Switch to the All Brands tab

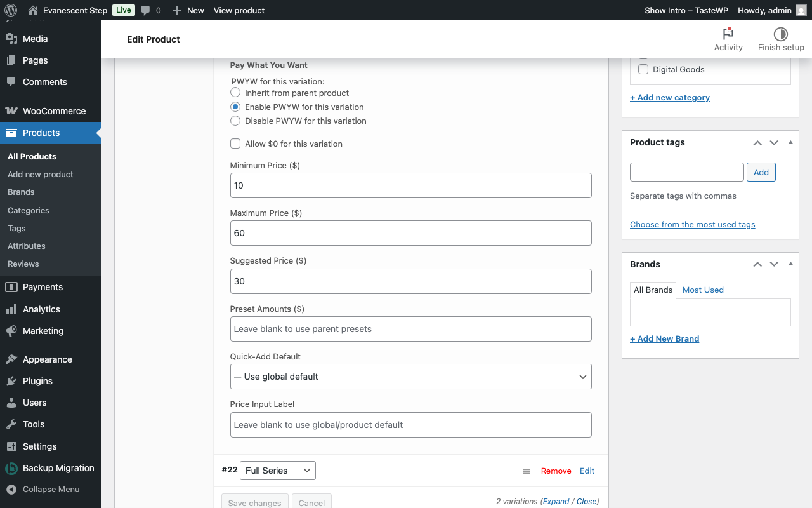coord(653,290)
